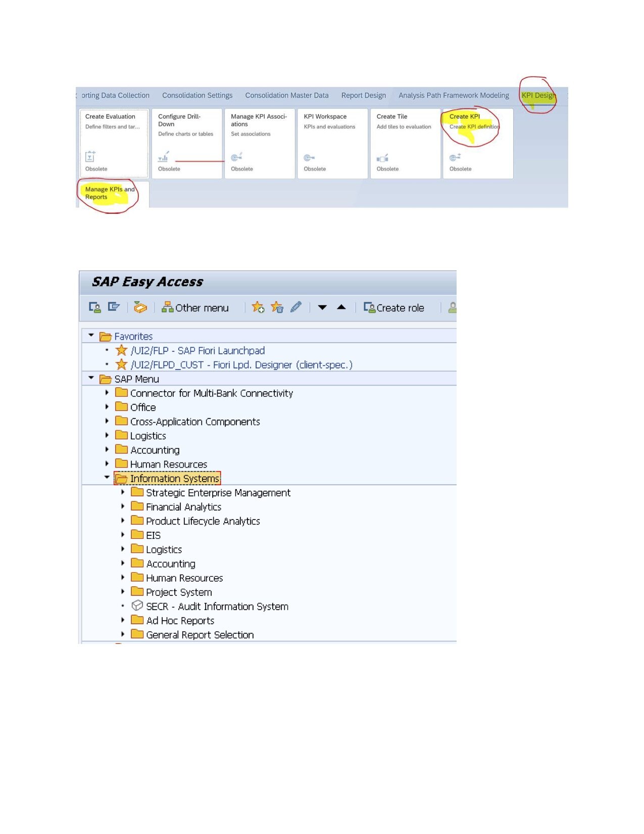Select Strategic Enterprise Management label
Viewport: 644px width, 834px height.
218,493
